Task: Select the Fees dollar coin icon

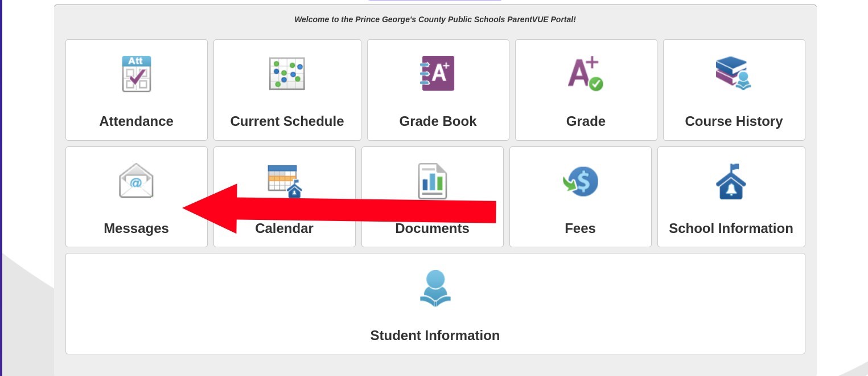Action: (581, 181)
